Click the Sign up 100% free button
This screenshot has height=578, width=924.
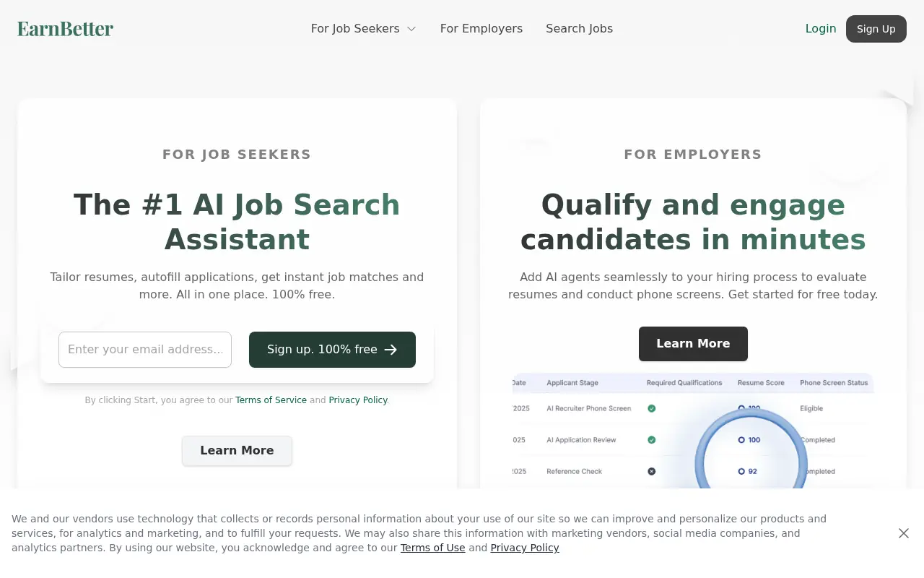[332, 350]
